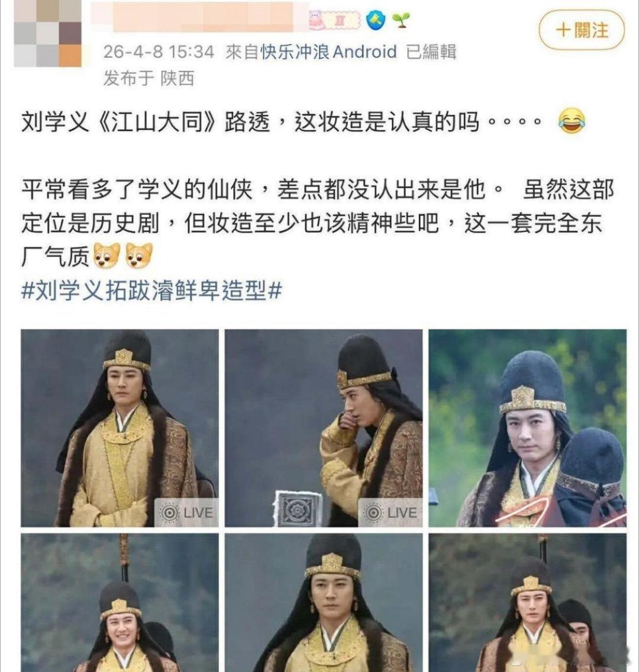Click the 已編輯 edited label
The image size is (639, 672).
[x=431, y=52]
